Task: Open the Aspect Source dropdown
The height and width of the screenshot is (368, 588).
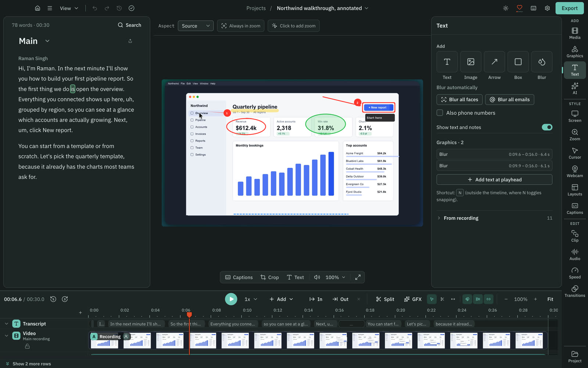Action: click(196, 26)
